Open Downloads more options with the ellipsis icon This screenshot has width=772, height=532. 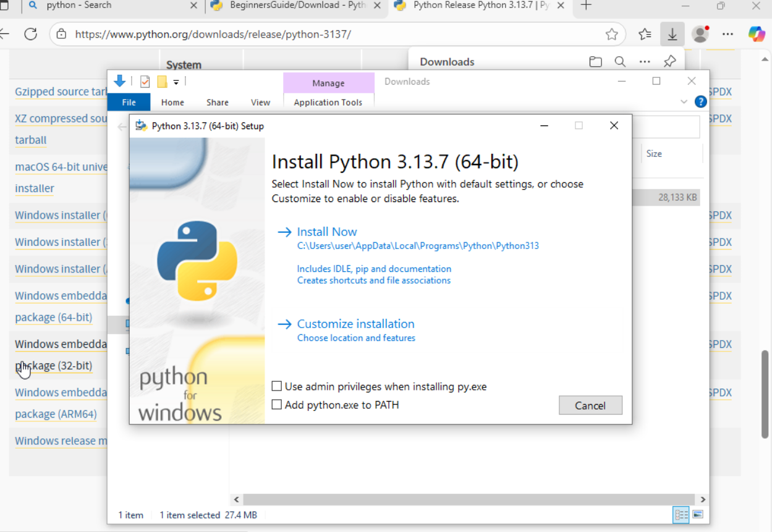(x=645, y=61)
